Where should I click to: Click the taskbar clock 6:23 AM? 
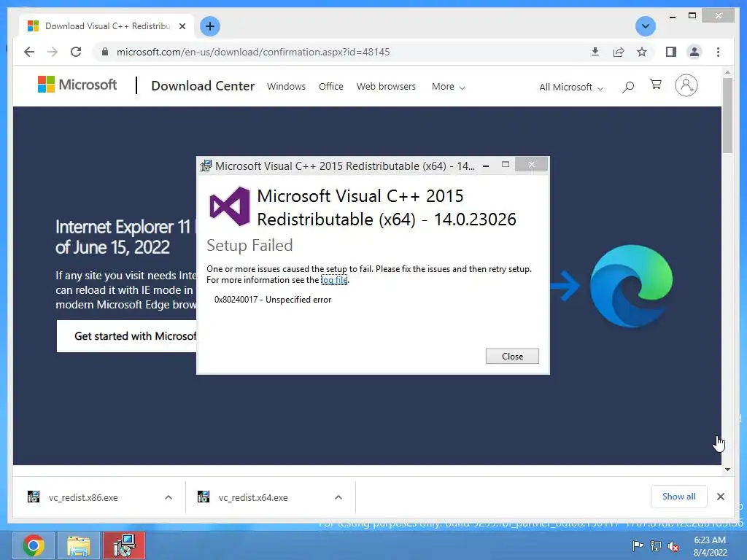click(710, 540)
